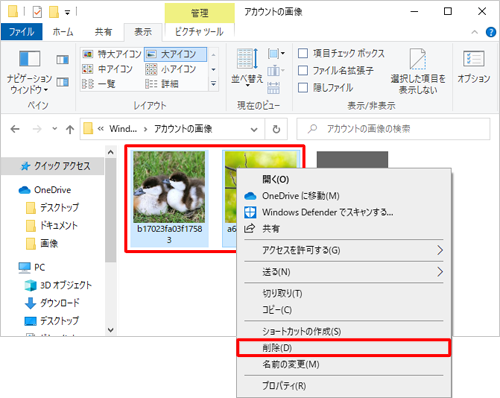Choose OneDrive に移動(M) menu item

(344, 196)
